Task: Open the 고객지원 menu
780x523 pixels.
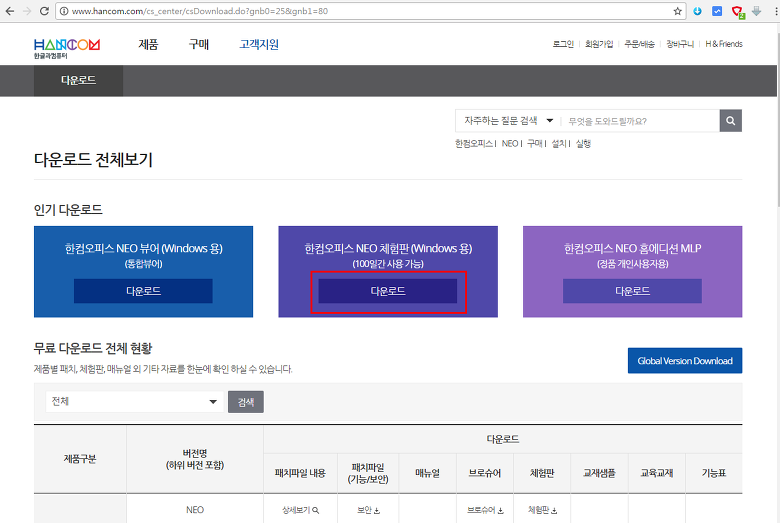Action: tap(259, 44)
